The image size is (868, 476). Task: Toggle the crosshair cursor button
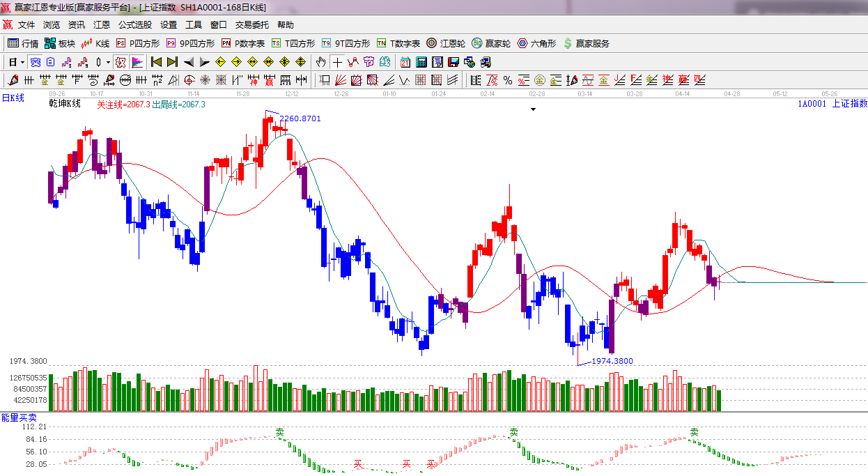[337, 62]
